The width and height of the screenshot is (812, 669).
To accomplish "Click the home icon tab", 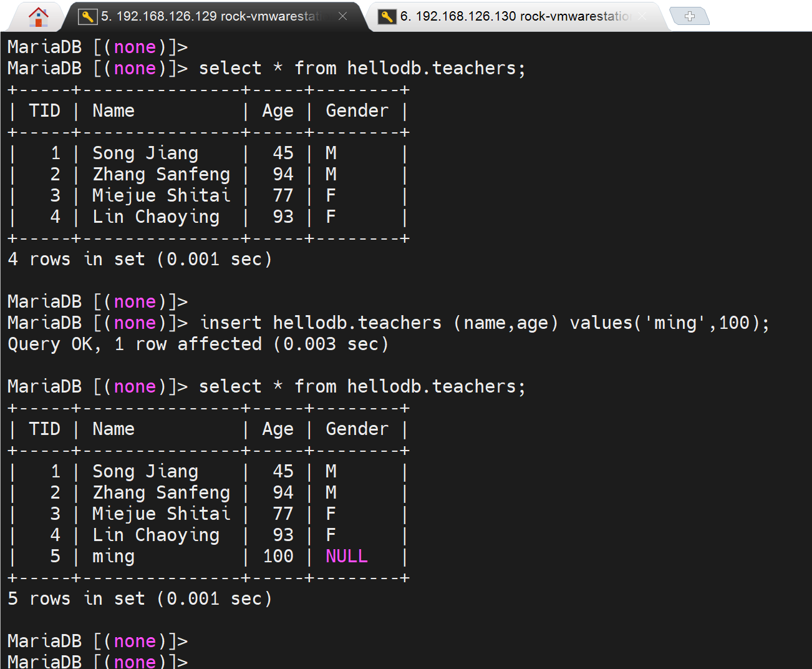I will coord(39,17).
